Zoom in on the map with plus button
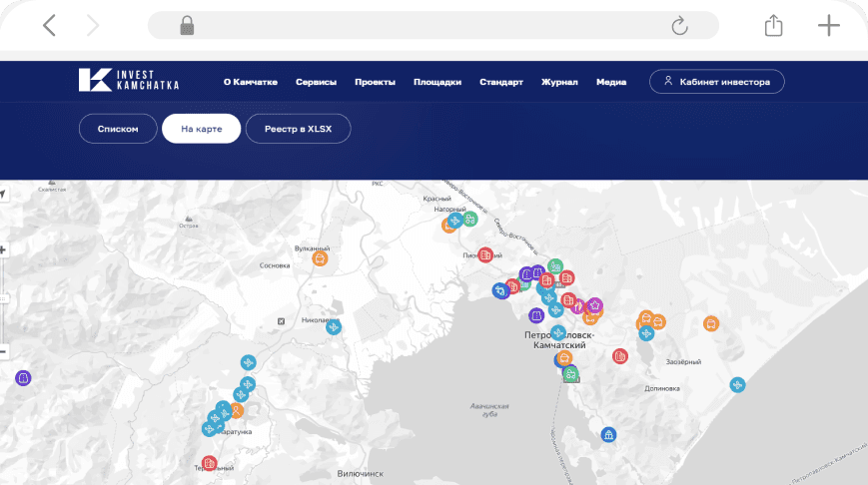Viewport: 868px width, 485px height. coord(3,250)
